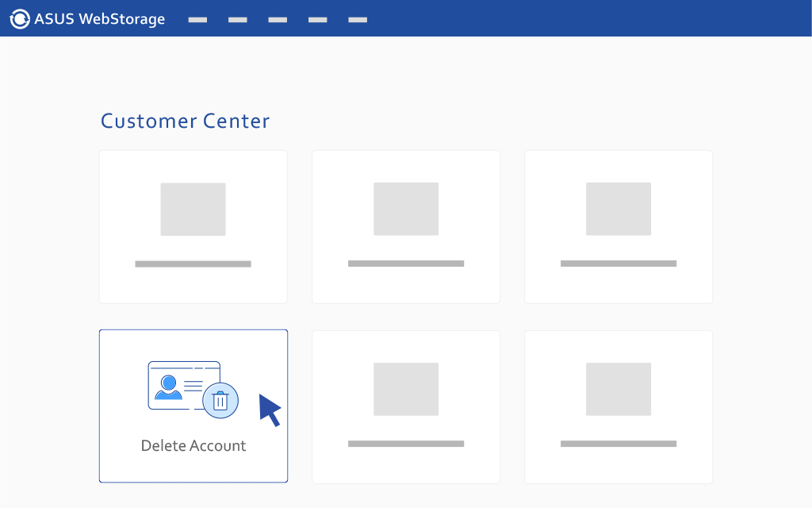812x508 pixels.
Task: Click the label bar of the bottom-middle card
Action: [406, 444]
